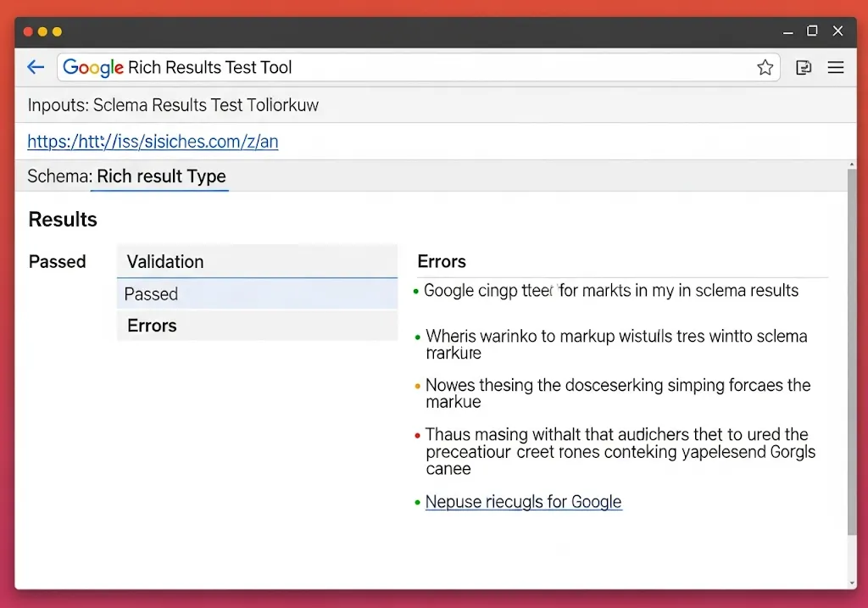The width and height of the screenshot is (868, 608).
Task: Select the Errors row under Validation
Action: click(x=257, y=326)
